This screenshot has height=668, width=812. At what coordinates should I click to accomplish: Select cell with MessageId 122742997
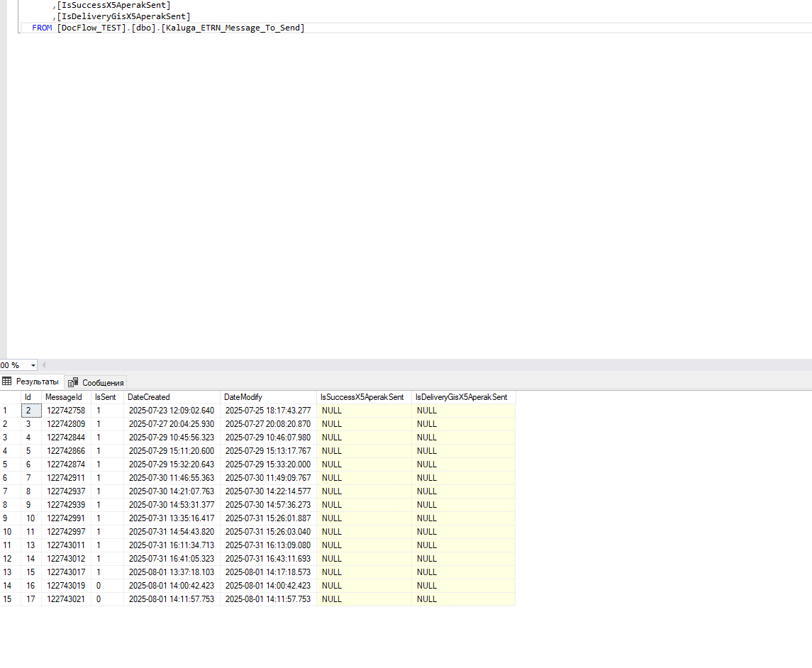(x=66, y=532)
